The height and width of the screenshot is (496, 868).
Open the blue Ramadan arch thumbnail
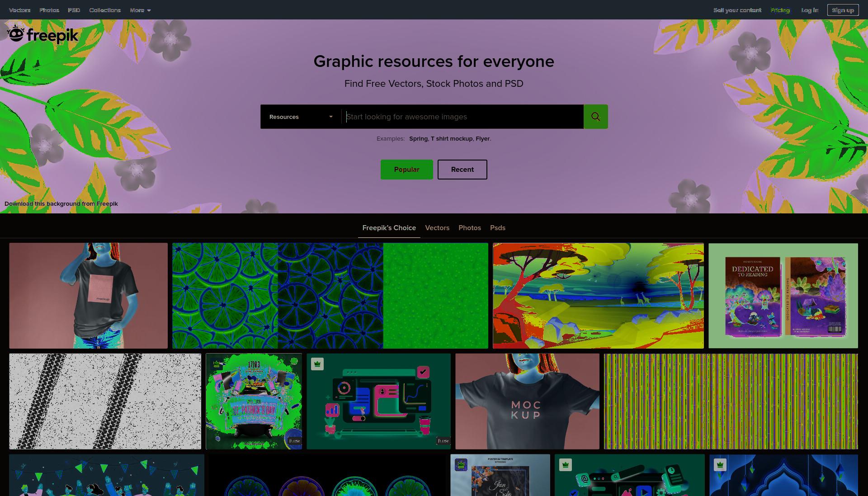click(783, 475)
